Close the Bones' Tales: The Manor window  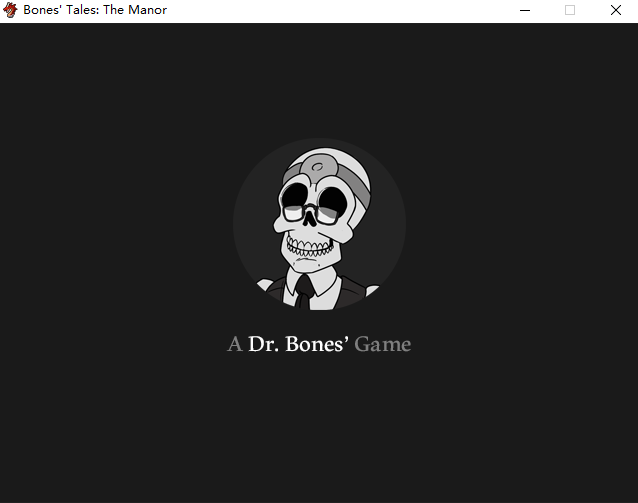click(x=616, y=10)
